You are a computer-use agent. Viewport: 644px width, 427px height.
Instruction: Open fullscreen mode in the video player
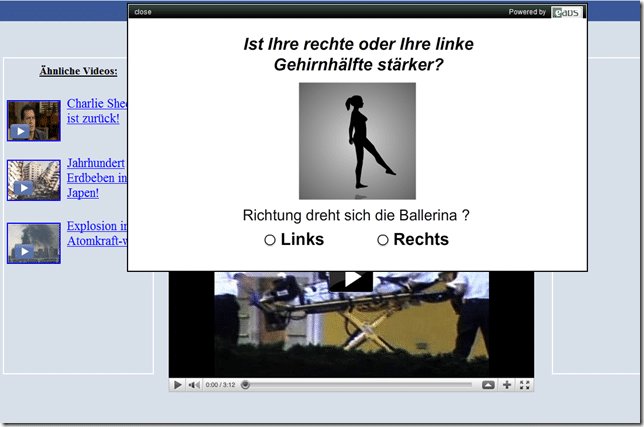524,385
